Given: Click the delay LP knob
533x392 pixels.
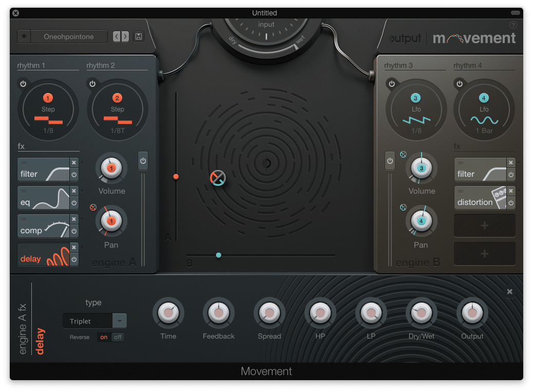Looking at the screenshot, I should click(x=371, y=313).
